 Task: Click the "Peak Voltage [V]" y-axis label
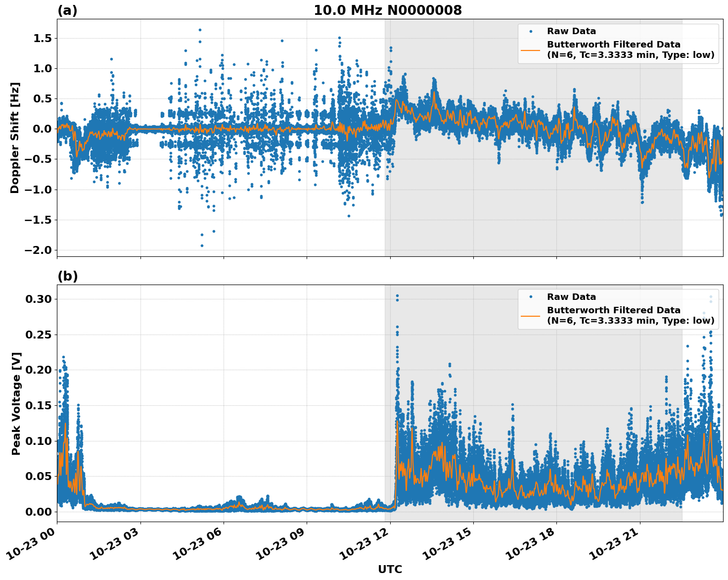click(x=16, y=403)
